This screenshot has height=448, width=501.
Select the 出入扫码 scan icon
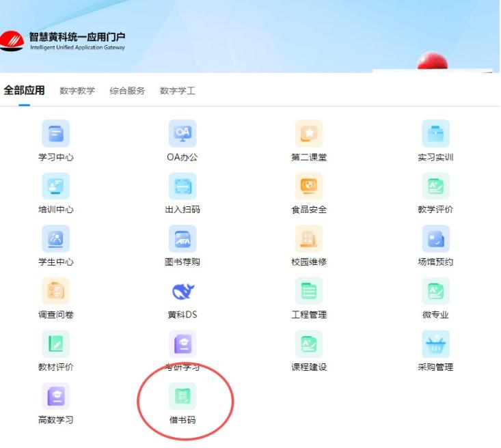click(182, 186)
